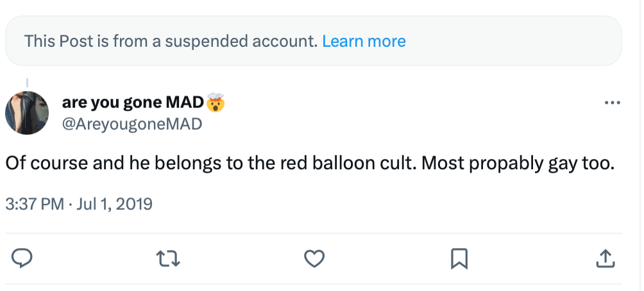The width and height of the screenshot is (644, 291).
Task: Click the reply speech bubble icon
Action: (23, 258)
